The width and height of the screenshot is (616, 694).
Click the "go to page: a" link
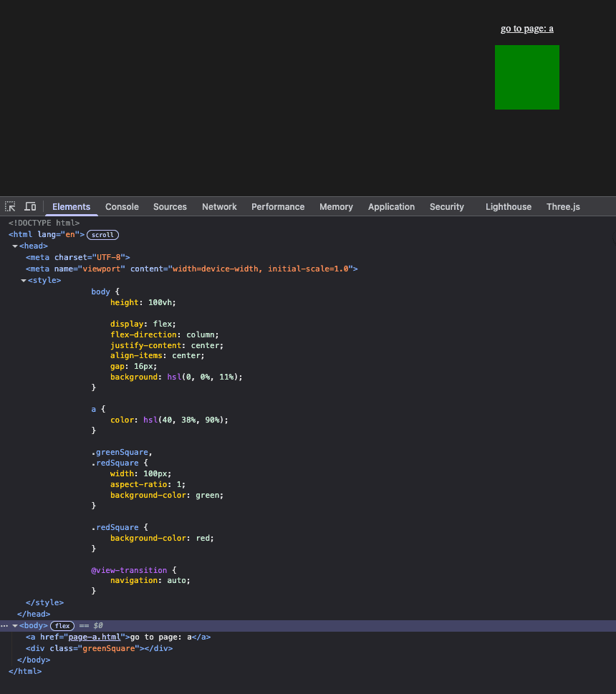pos(526,29)
